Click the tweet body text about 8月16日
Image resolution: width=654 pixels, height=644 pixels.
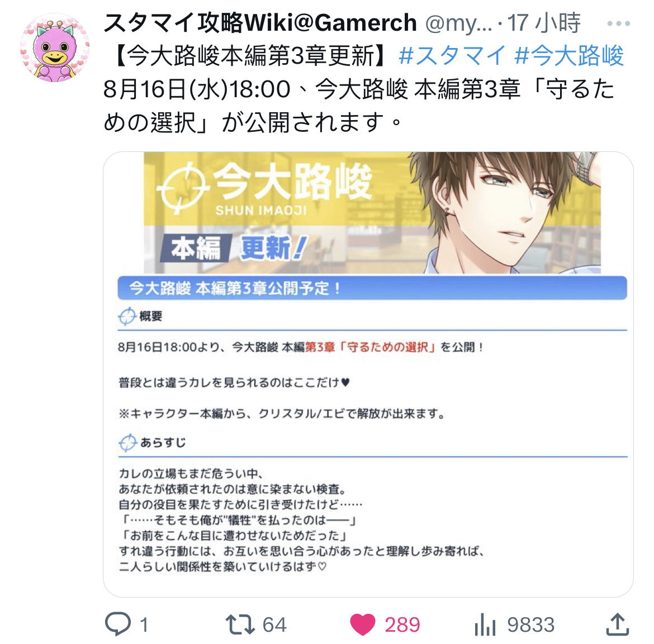pos(359,106)
